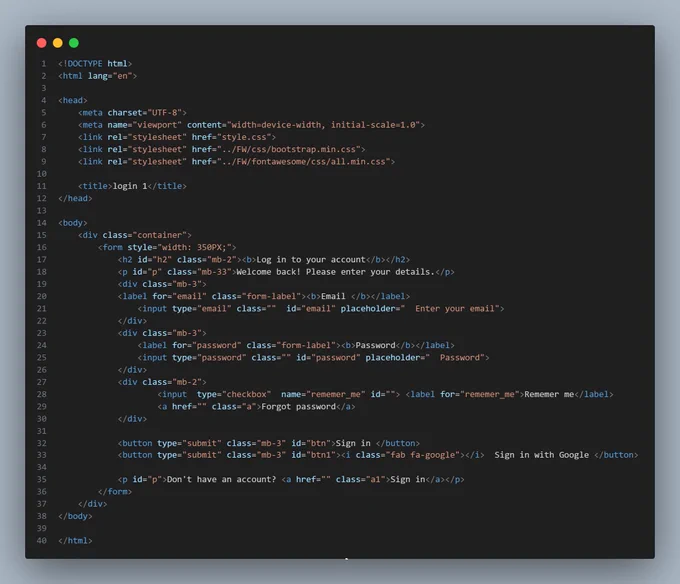
Task: Click the input type="password" line
Action: (x=313, y=358)
